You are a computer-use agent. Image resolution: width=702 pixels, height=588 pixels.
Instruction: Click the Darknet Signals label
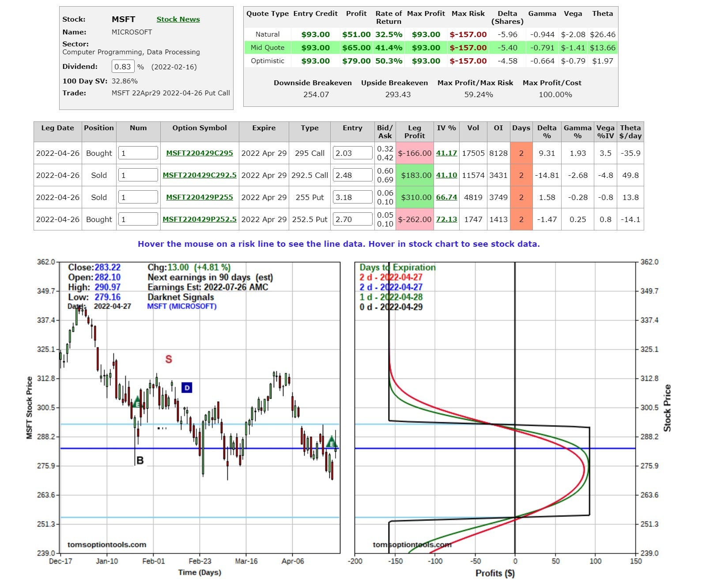pos(181,297)
